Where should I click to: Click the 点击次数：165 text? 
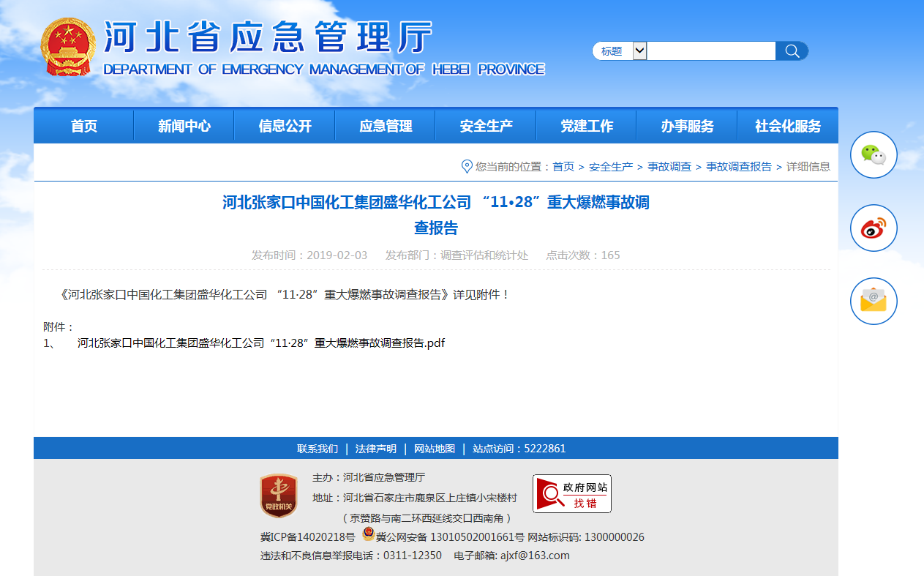click(x=583, y=255)
